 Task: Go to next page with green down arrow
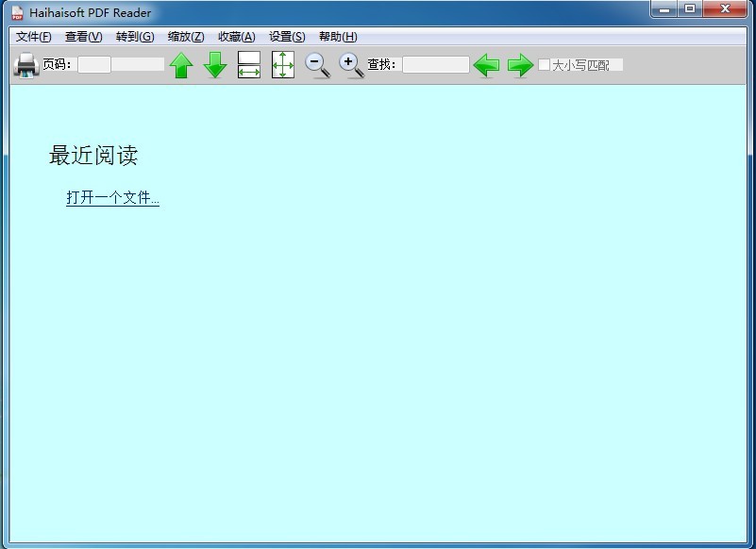215,65
